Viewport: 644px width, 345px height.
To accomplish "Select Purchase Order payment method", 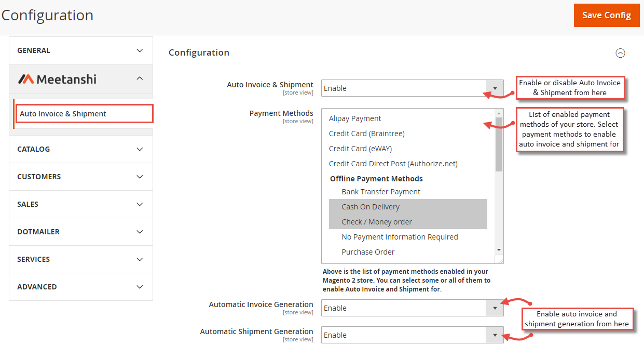I will click(368, 251).
